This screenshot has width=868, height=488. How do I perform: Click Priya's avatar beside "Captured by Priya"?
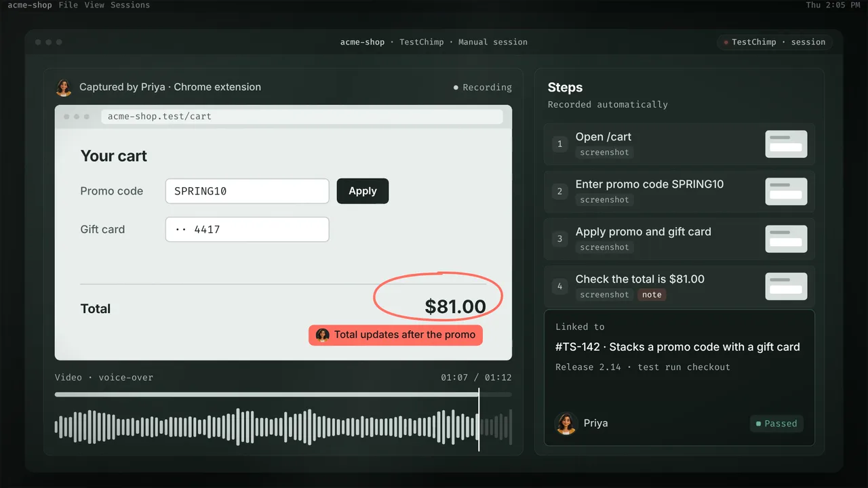click(64, 87)
